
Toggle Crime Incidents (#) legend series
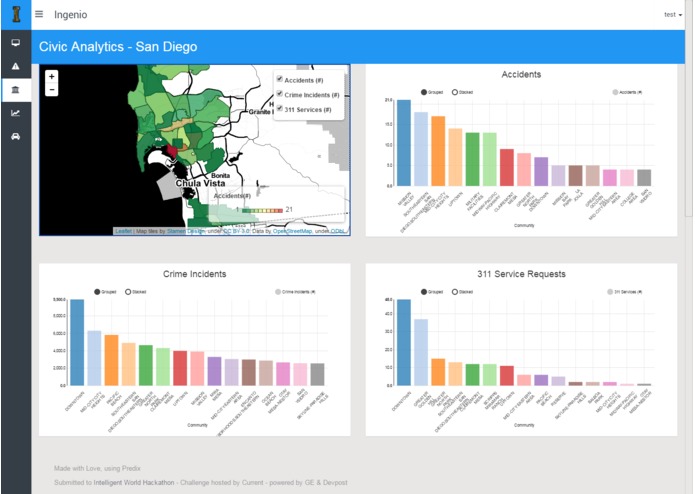pos(295,292)
